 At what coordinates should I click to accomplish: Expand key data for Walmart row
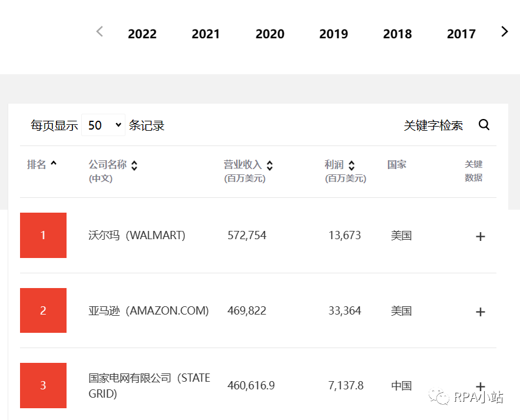click(x=480, y=236)
